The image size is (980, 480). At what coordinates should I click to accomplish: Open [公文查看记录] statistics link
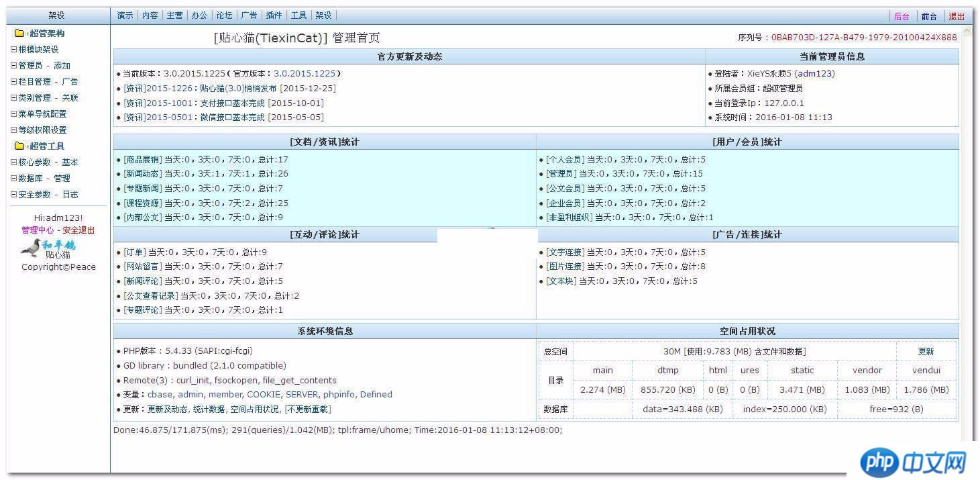(x=151, y=295)
